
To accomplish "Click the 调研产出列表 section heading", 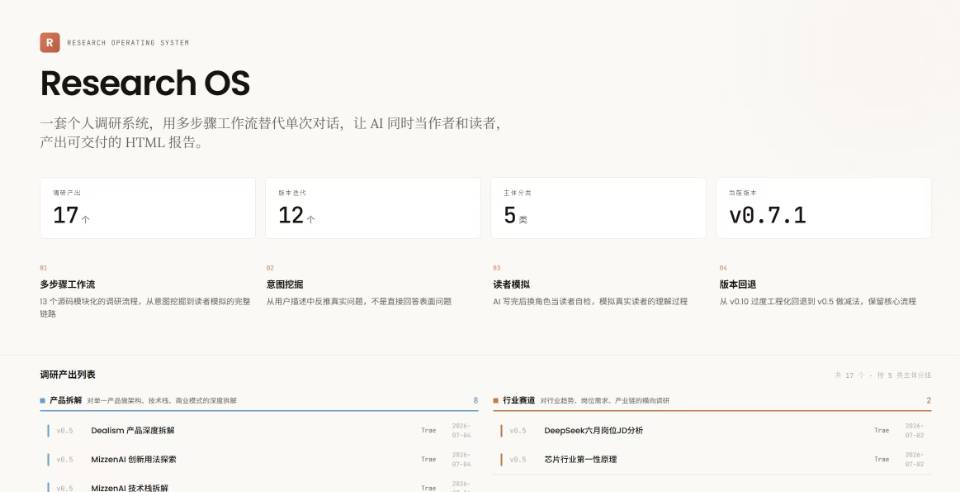I will coord(67,375).
